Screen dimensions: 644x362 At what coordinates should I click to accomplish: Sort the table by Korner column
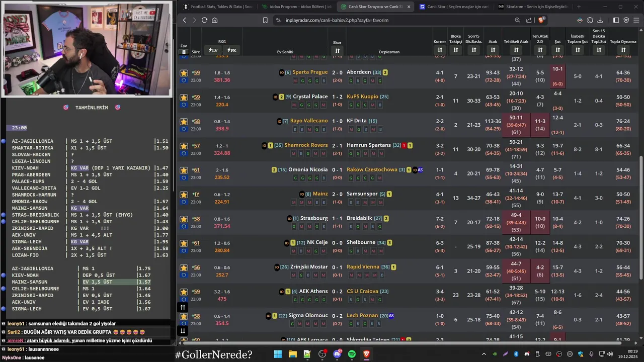pyautogui.click(x=440, y=50)
